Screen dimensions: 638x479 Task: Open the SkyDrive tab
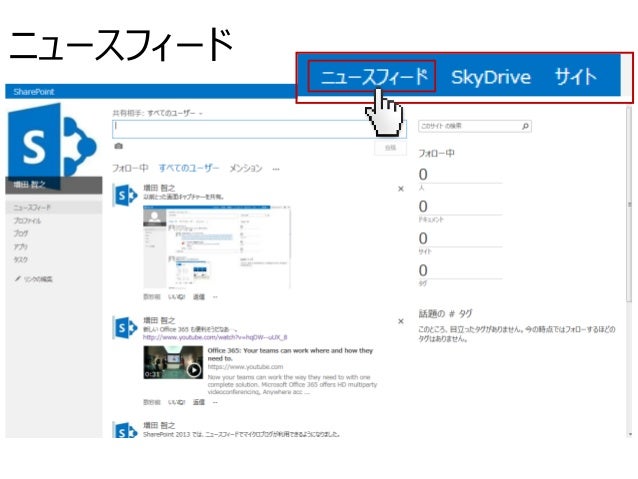point(491,77)
